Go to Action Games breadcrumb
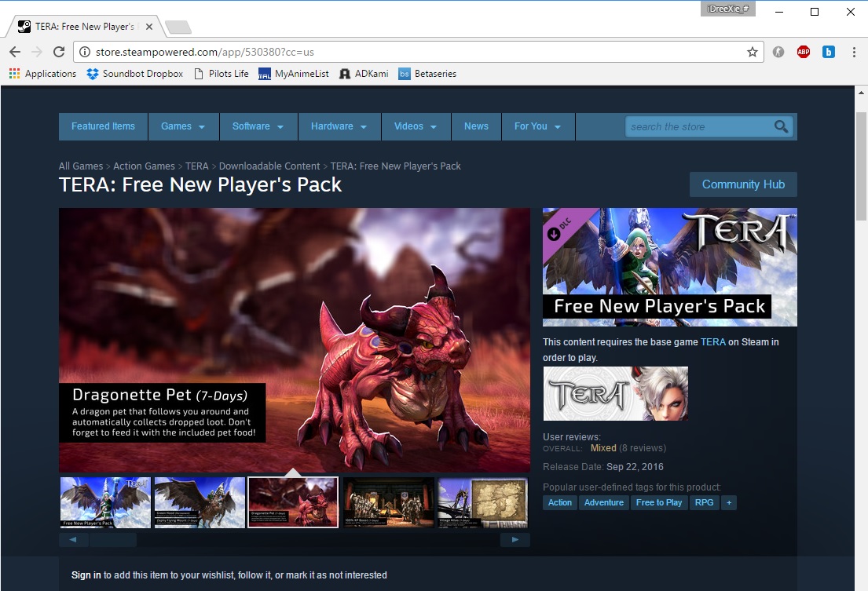Image resolution: width=868 pixels, height=591 pixels. click(144, 166)
